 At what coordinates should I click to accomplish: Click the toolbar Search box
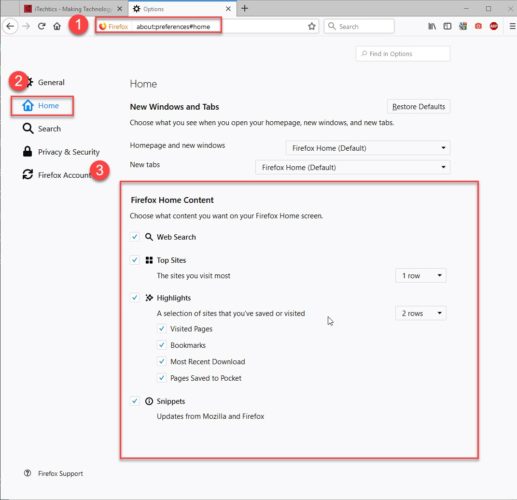[x=359, y=26]
